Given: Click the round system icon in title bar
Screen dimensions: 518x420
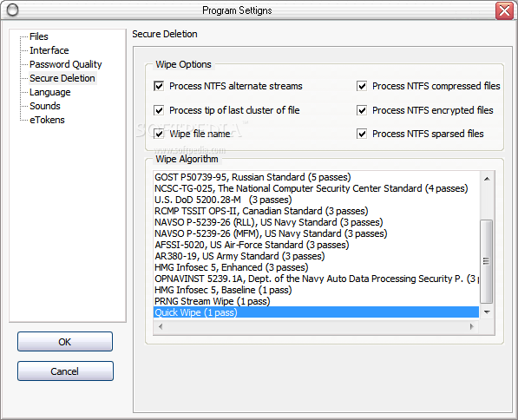Looking at the screenshot, I should pyautogui.click(x=12, y=10).
